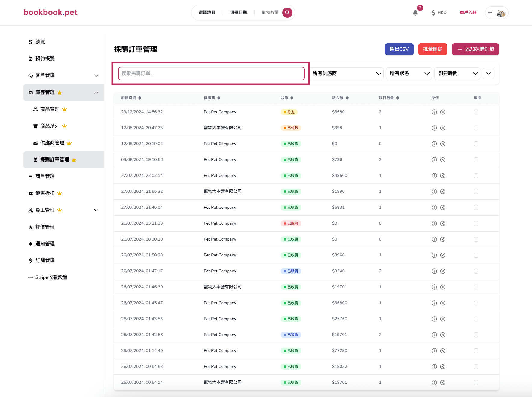Open 預約概覽 in the sidebar
532x397 pixels.
64,59
